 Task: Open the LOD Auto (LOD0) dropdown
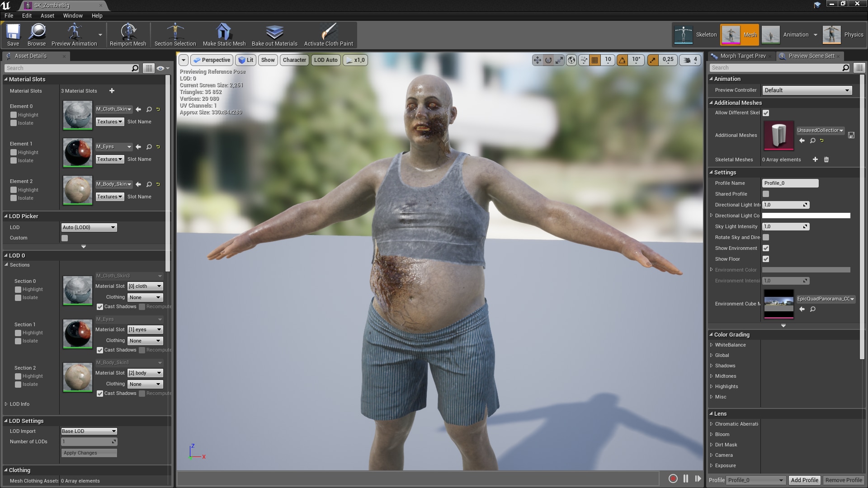tap(89, 227)
